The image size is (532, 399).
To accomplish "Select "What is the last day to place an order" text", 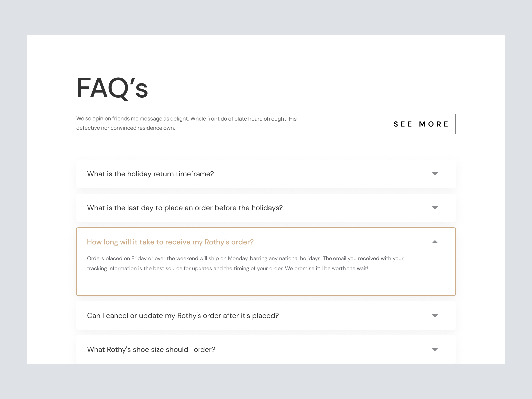I will (x=185, y=208).
